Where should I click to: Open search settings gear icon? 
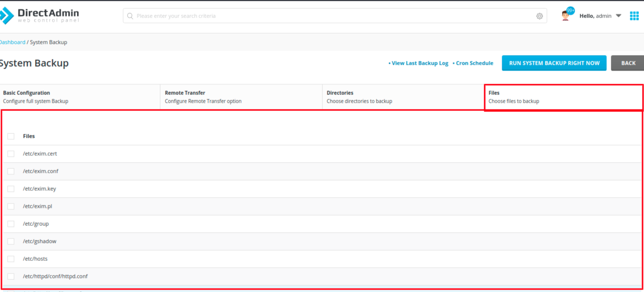[x=539, y=16]
